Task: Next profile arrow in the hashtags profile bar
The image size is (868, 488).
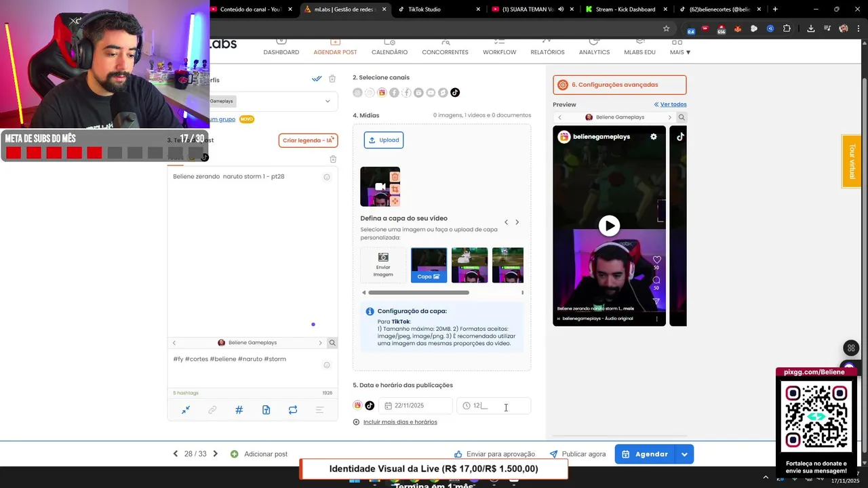Action: coord(320,343)
